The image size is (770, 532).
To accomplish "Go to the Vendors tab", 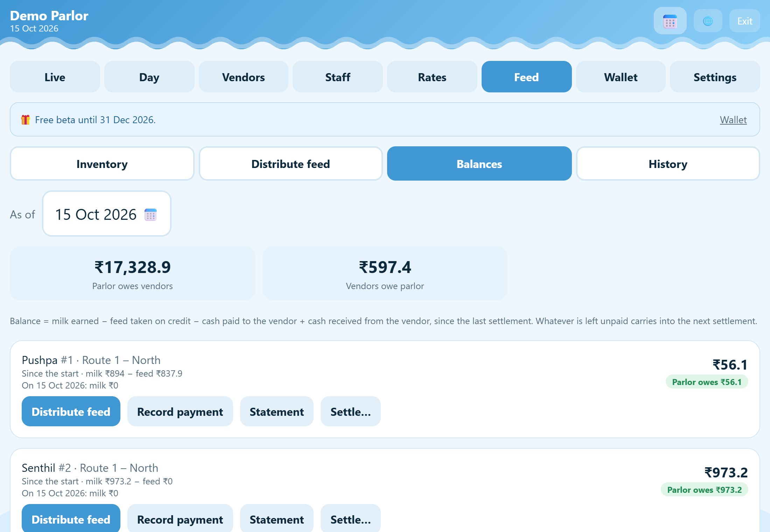I will coord(244,77).
